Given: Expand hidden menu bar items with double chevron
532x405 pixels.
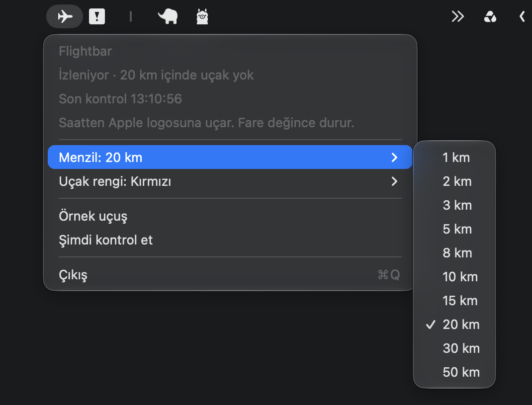Looking at the screenshot, I should 458,16.
